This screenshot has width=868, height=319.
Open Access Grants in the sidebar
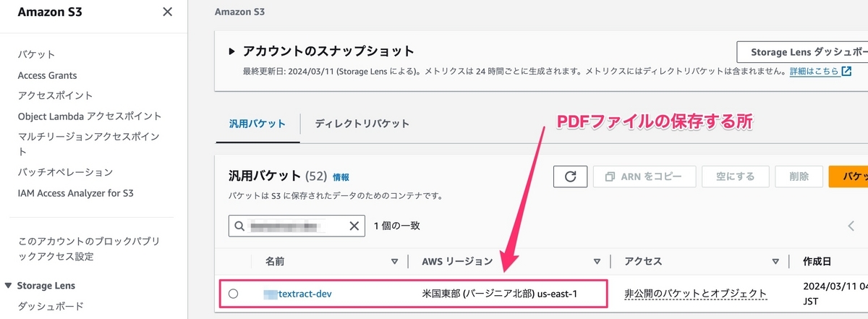point(47,75)
